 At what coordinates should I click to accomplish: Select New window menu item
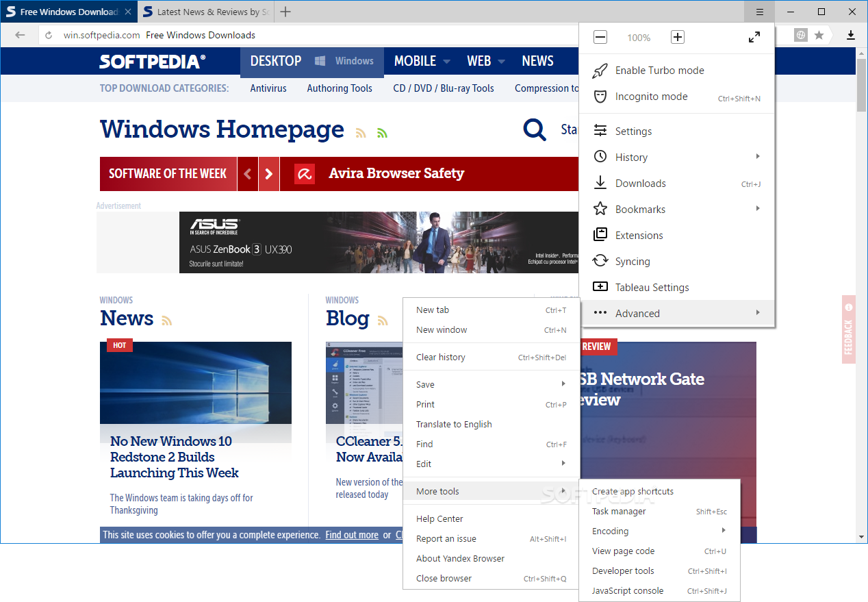coord(491,330)
